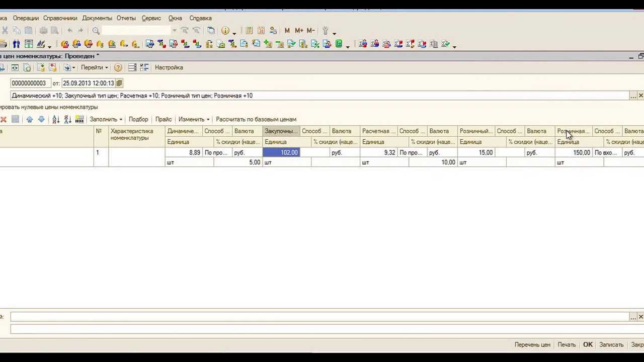Viewport: 644px width, 362px height.
Task: Open the date picker beside document date
Action: 119,83
